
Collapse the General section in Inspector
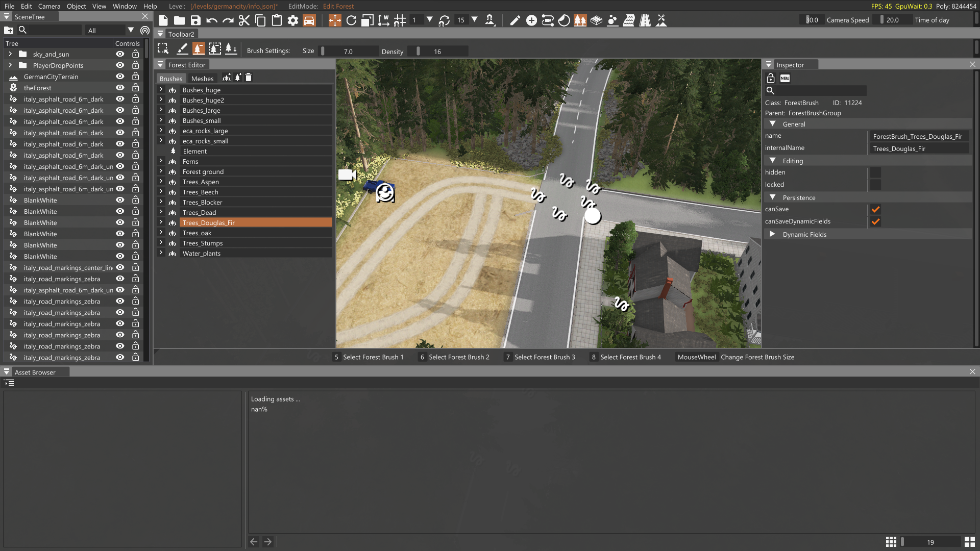(x=772, y=124)
